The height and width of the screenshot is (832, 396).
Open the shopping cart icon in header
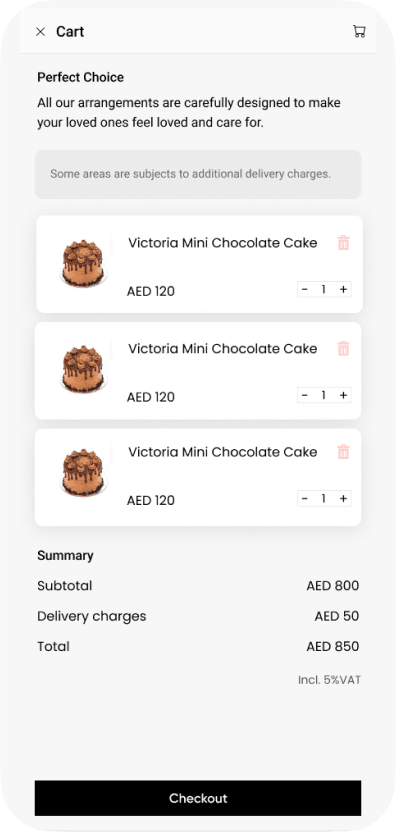pyautogui.click(x=359, y=32)
